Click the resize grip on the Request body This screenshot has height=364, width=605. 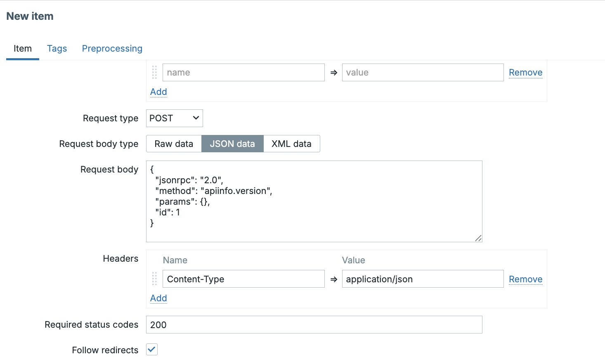point(479,238)
